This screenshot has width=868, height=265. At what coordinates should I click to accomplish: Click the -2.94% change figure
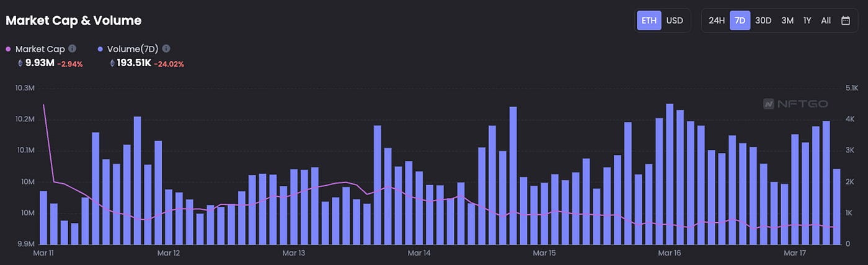pyautogui.click(x=70, y=63)
